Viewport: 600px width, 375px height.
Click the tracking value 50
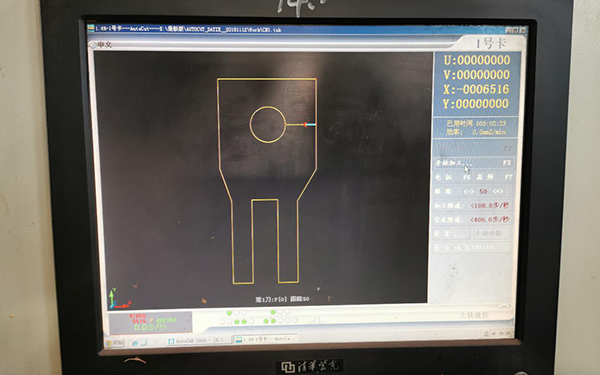coord(483,191)
